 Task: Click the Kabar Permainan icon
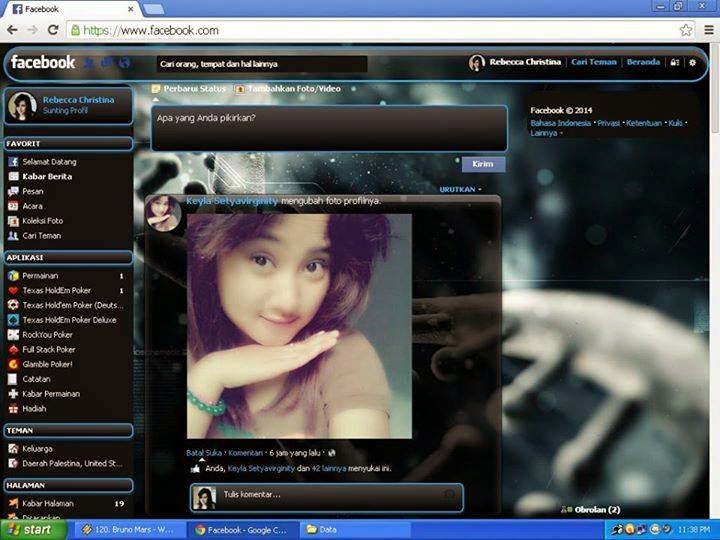click(x=13, y=394)
